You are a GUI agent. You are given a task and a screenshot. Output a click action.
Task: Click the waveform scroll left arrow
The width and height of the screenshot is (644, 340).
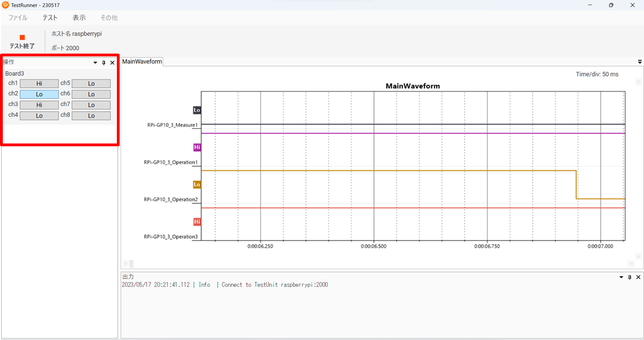(x=126, y=264)
